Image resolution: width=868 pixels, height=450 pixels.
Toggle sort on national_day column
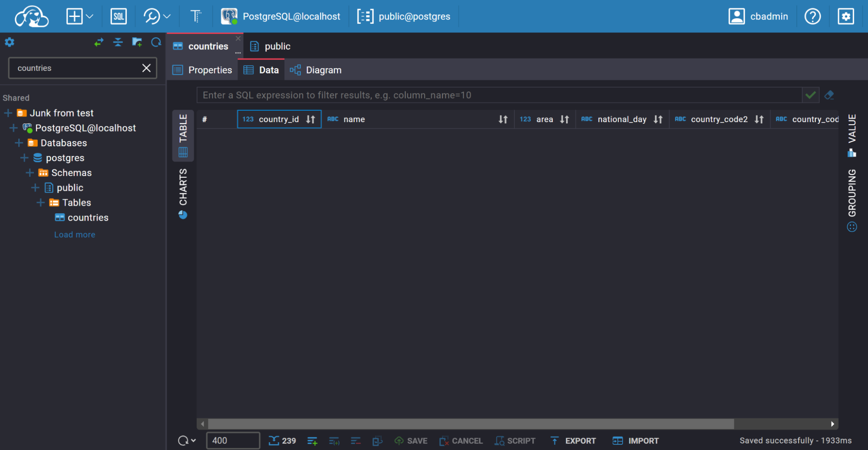658,119
